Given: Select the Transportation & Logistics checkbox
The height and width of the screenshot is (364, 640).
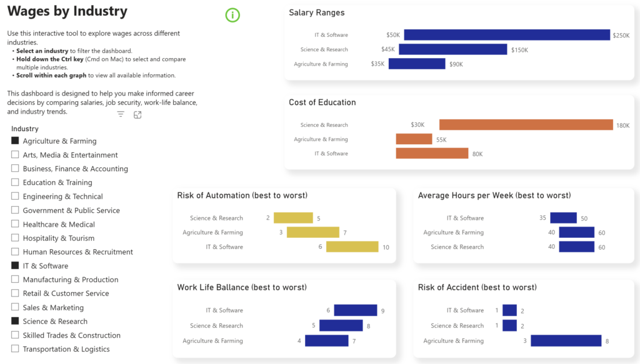Looking at the screenshot, I should click(x=15, y=348).
